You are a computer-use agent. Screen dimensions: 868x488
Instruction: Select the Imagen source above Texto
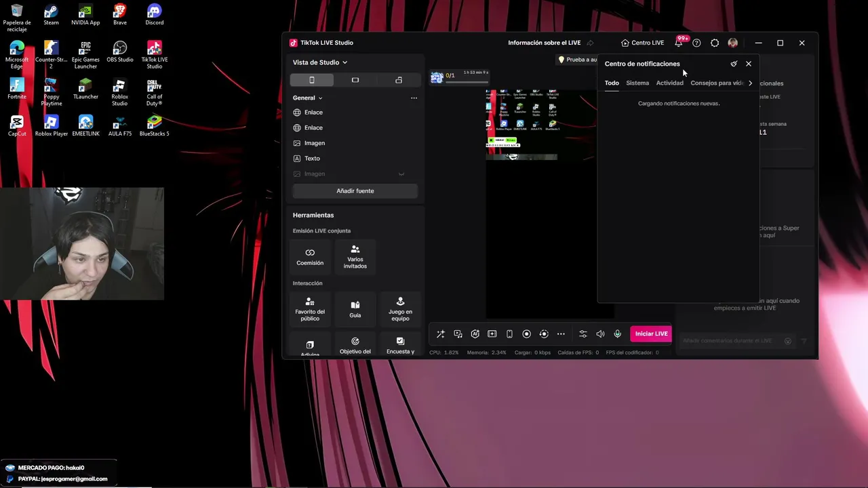click(x=355, y=143)
